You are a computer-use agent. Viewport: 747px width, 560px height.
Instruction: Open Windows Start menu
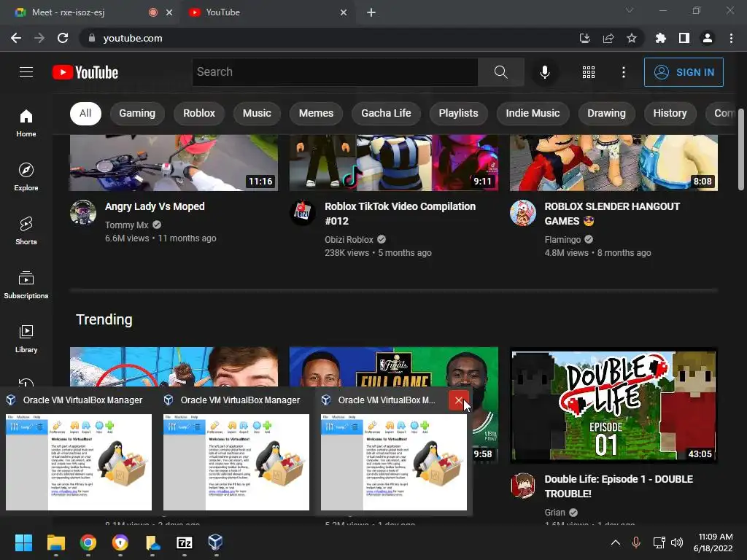point(23,542)
